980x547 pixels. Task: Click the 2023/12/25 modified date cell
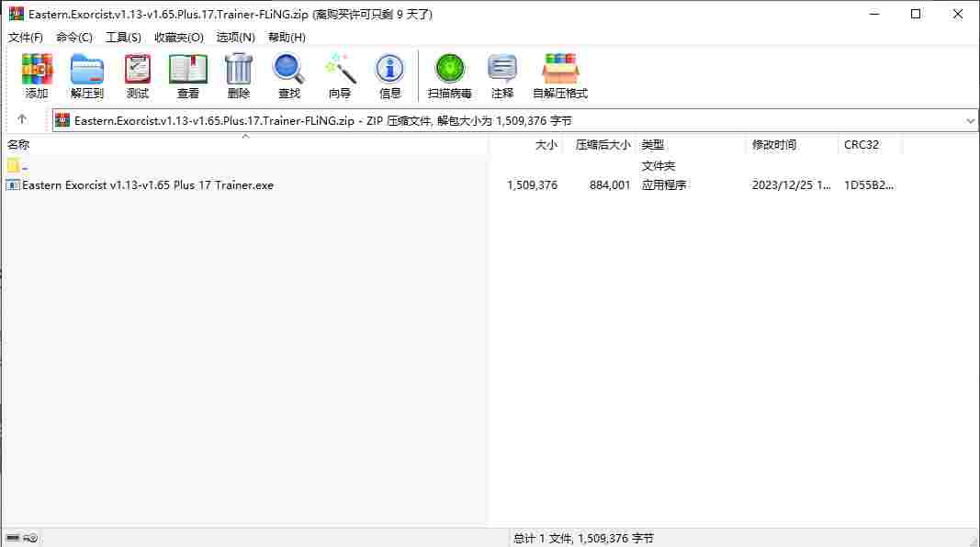tap(791, 185)
